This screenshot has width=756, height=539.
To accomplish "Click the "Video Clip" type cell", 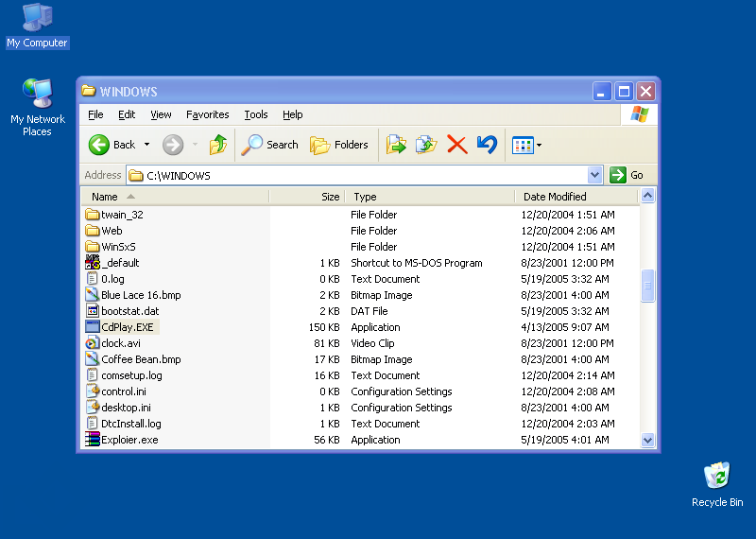I will [372, 343].
